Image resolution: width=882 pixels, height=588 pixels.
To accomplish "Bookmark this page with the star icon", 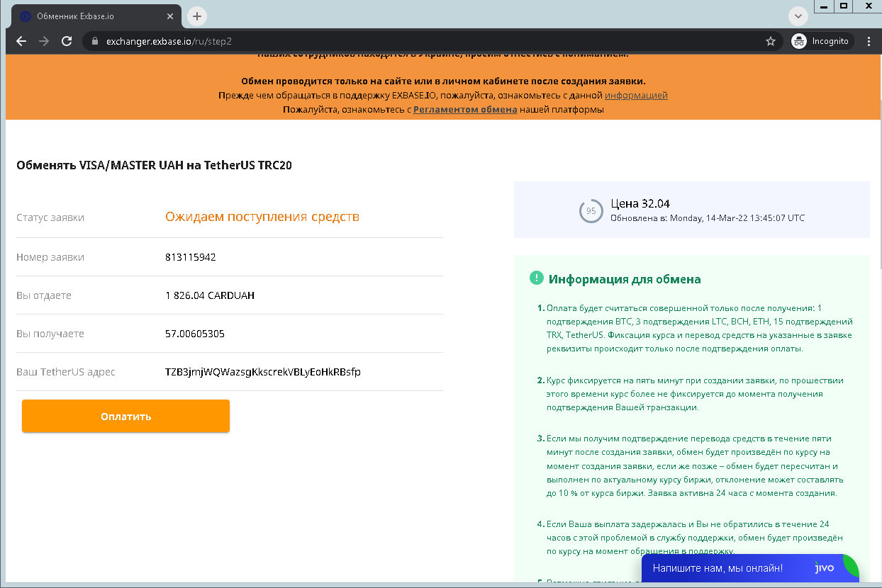I will tap(771, 41).
